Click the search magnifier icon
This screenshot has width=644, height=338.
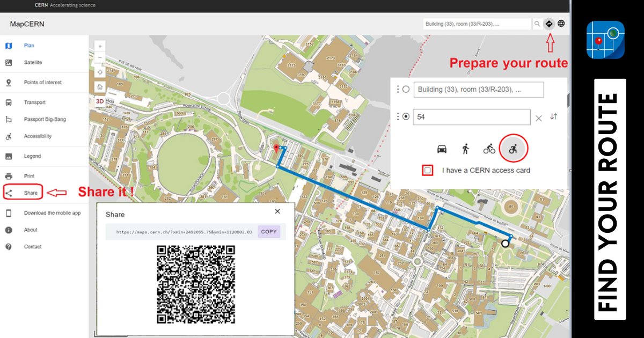[537, 24]
